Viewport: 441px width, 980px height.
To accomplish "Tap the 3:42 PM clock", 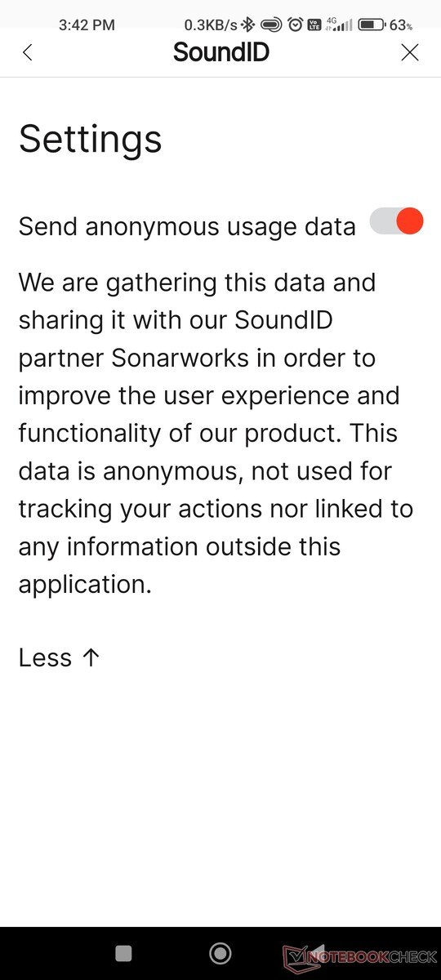I will coord(87,25).
